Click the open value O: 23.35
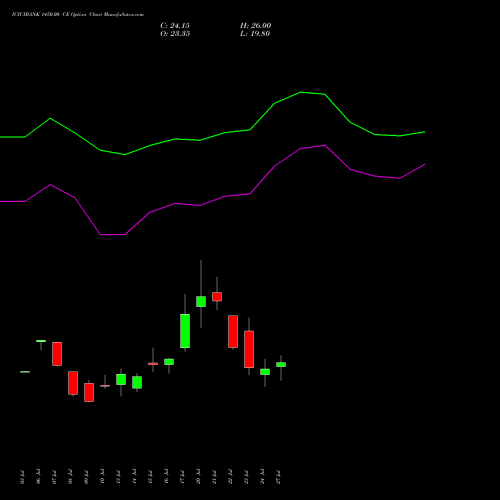The image size is (500, 500). (x=175, y=34)
